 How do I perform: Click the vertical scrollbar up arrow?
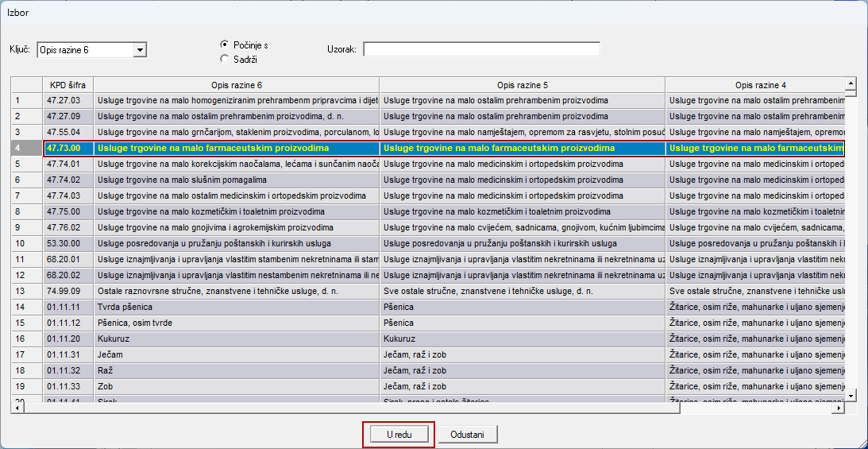click(851, 83)
